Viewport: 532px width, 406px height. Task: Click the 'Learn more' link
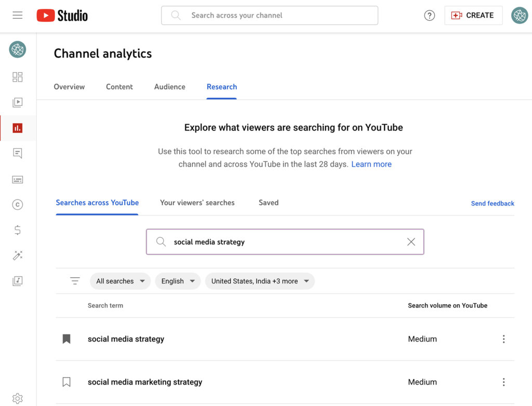[371, 164]
